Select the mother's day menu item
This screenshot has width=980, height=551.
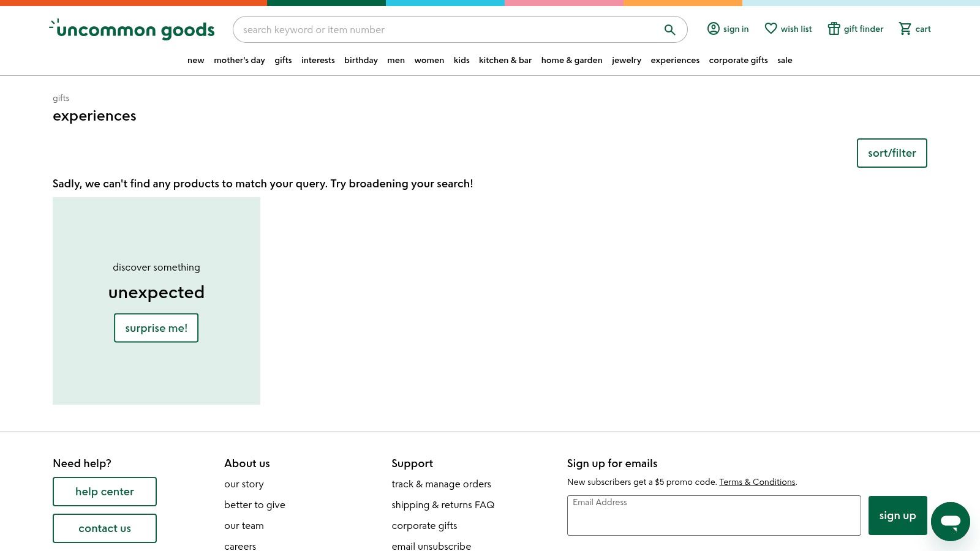pyautogui.click(x=239, y=60)
